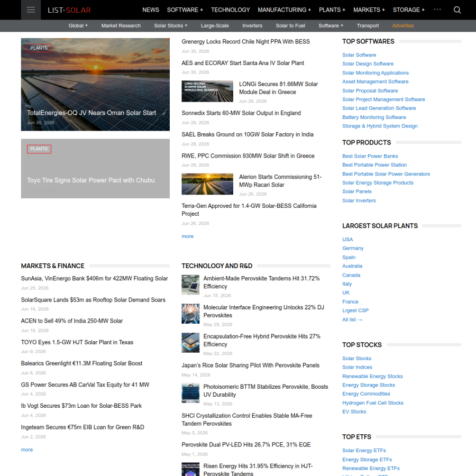Open LONGi Secures 81.66MW Solar Module headline
Image resolution: width=476 pixels, height=476 pixels.
[x=278, y=88]
